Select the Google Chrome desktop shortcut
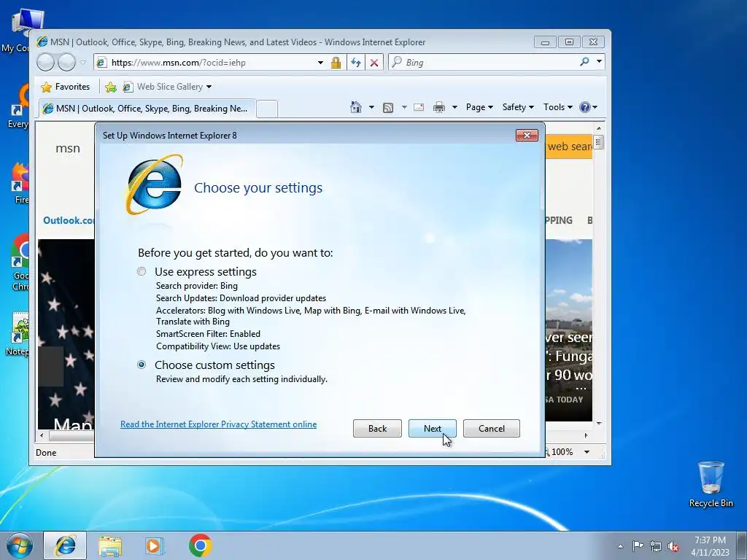Image resolution: width=747 pixels, height=560 pixels. pos(20,262)
